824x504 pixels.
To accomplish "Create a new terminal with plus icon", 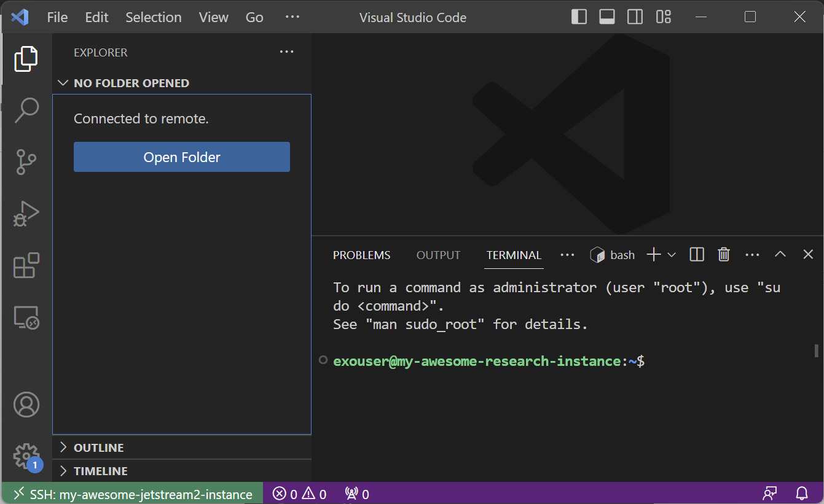I will pyautogui.click(x=654, y=255).
